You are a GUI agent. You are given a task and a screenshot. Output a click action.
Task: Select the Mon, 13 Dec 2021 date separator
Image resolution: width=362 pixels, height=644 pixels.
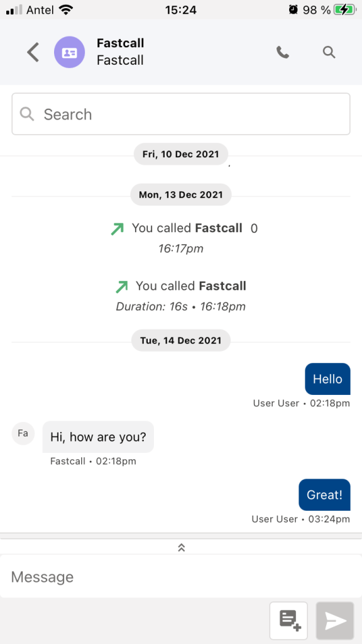(x=180, y=194)
